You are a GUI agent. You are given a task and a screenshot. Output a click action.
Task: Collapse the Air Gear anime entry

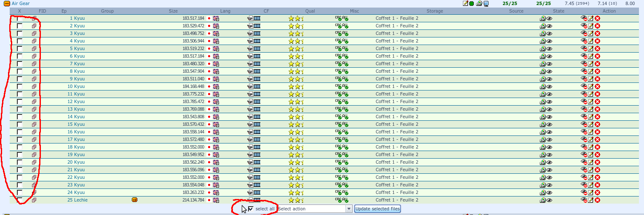coord(7,3)
